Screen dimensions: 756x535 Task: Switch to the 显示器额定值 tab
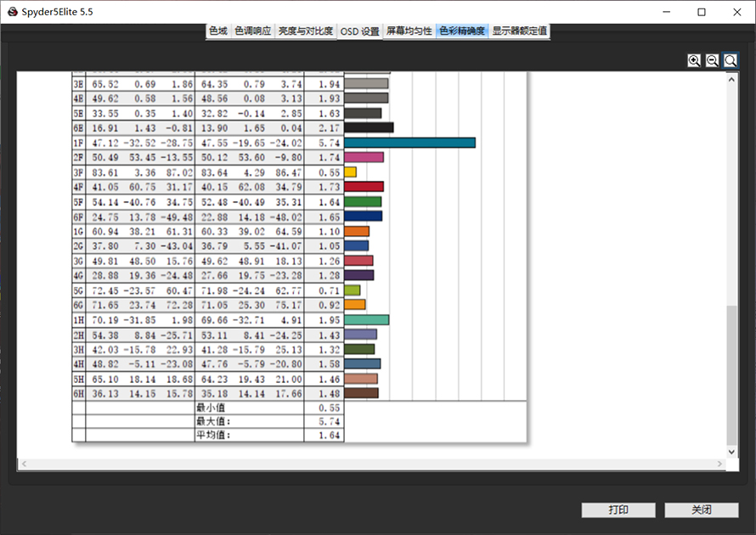coord(520,31)
